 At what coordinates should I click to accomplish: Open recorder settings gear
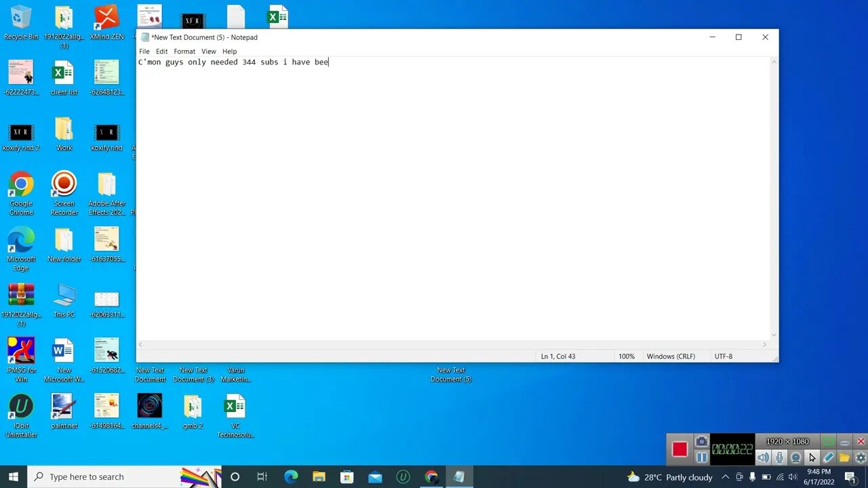(x=861, y=457)
